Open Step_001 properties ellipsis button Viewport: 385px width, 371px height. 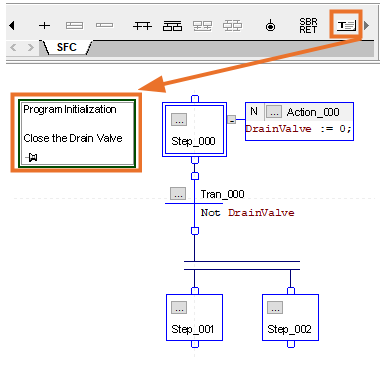(x=179, y=307)
